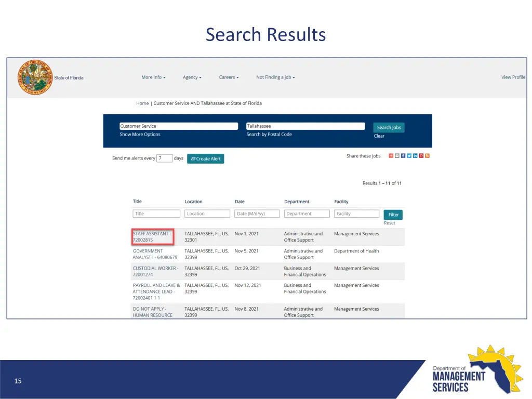Click the alert days input showing 7
The image size is (532, 399).
coord(165,158)
